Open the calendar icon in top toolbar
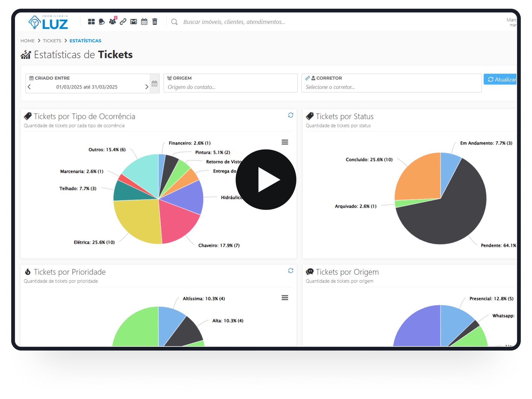 tap(144, 22)
